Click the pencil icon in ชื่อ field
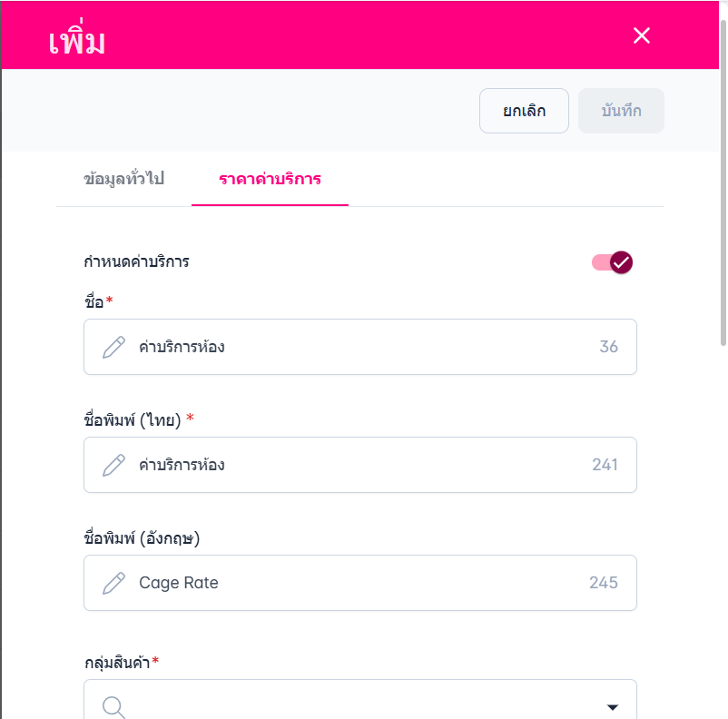This screenshot has width=728, height=719. click(113, 347)
